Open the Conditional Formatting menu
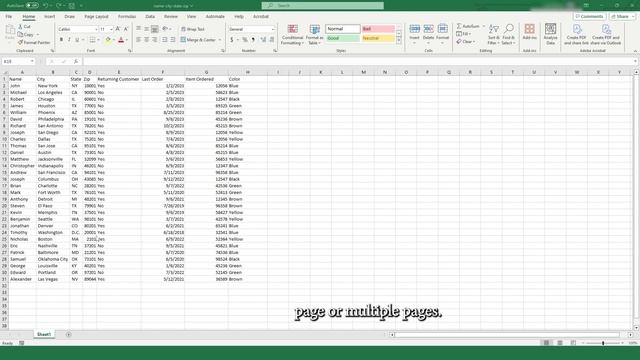Screen dimensions: 640x360 pos(292,34)
